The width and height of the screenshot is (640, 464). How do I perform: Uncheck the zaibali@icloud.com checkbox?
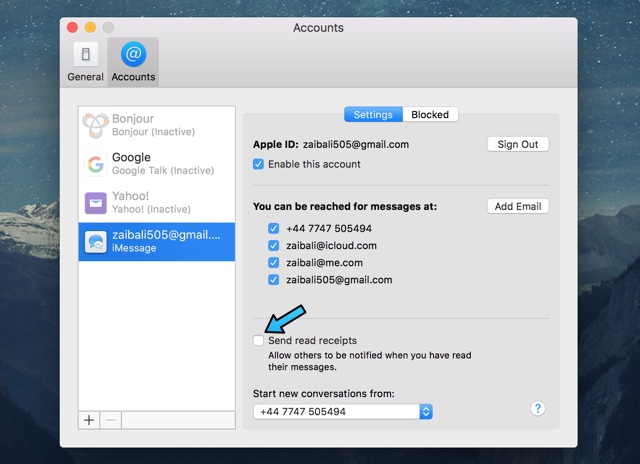(273, 246)
